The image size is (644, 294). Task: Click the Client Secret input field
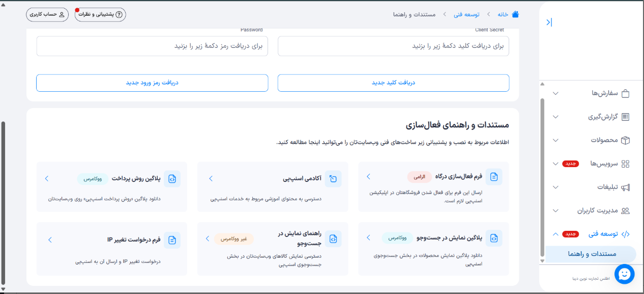(393, 46)
